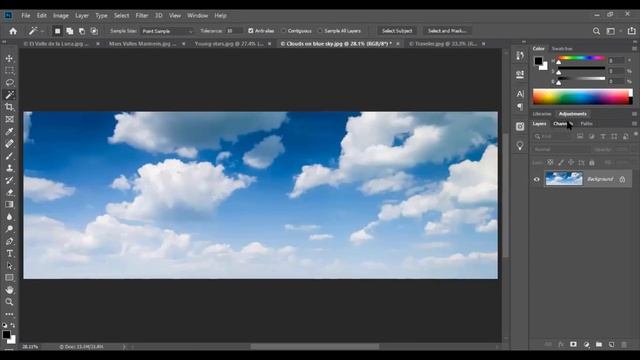Select the Move tool
640x360 pixels.
[9, 58]
